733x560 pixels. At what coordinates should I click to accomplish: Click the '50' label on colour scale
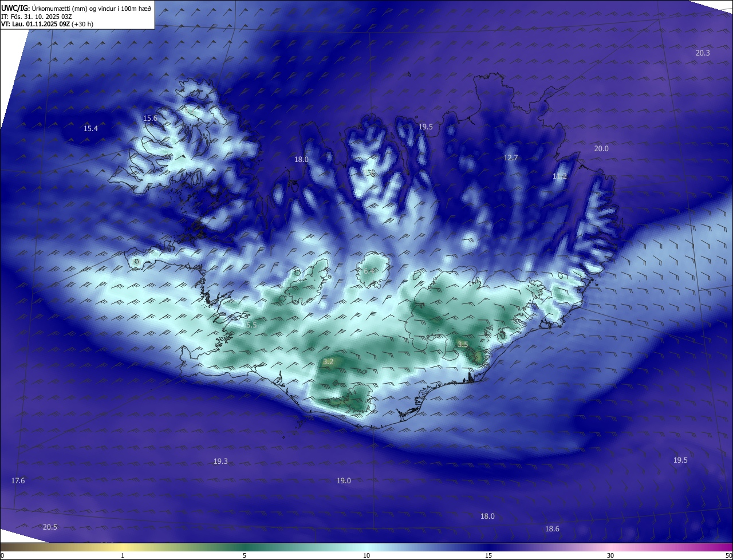tap(728, 555)
